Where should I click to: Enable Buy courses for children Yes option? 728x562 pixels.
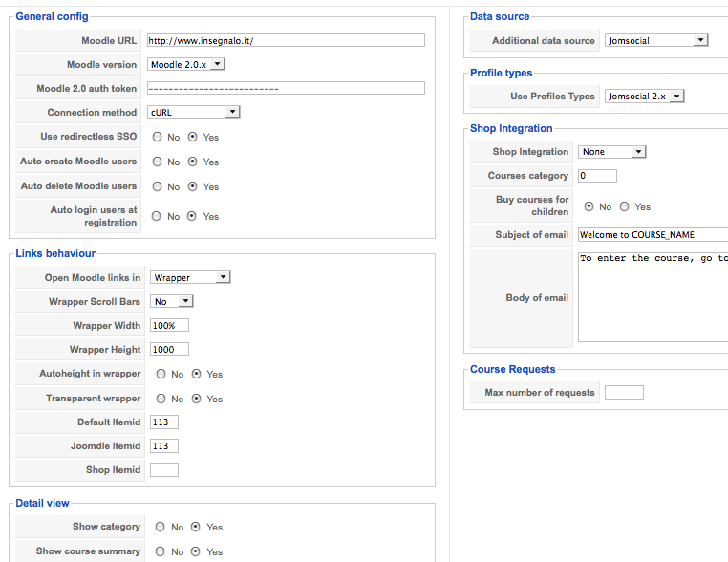tap(625, 206)
